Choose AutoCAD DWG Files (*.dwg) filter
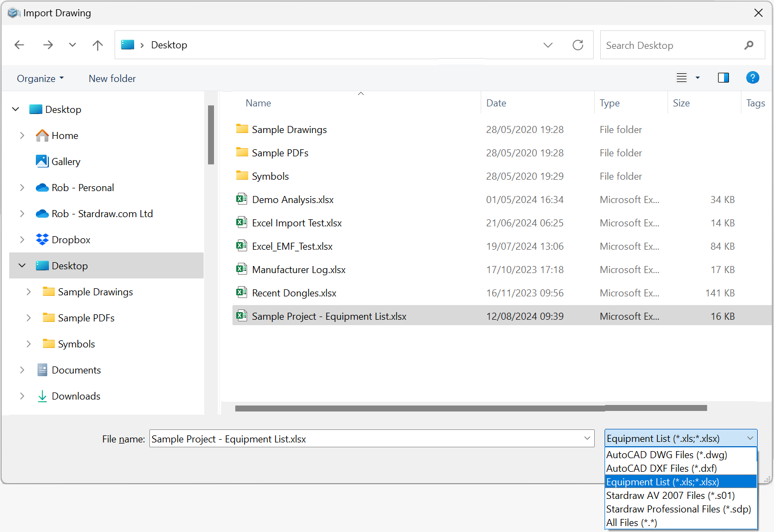 click(681, 455)
